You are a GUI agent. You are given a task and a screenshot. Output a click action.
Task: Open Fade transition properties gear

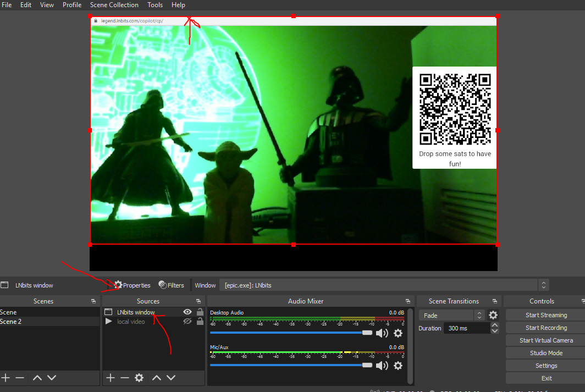click(x=493, y=315)
